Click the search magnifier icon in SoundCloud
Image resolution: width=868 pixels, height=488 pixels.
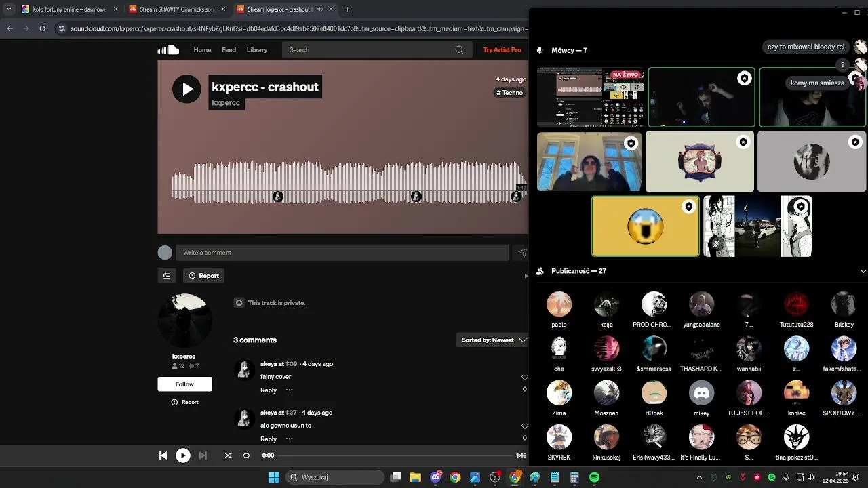coord(459,49)
